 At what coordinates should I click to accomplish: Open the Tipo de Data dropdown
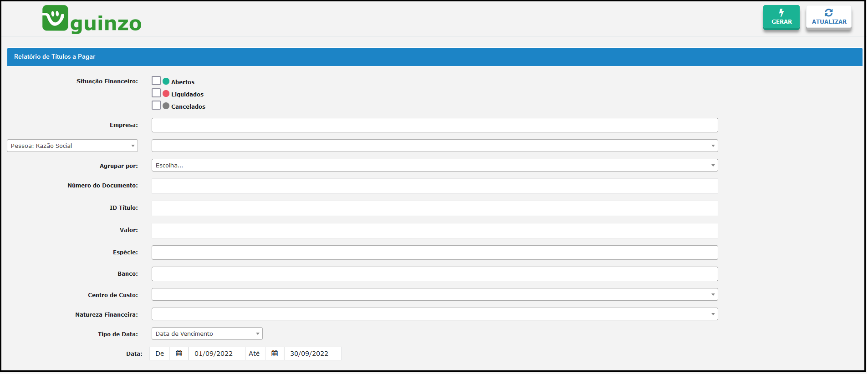point(207,334)
